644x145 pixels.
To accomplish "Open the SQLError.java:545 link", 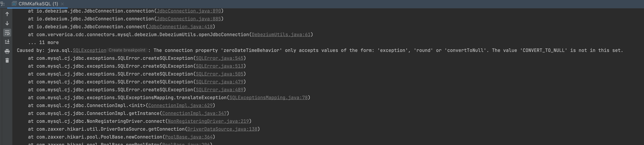I will (219, 58).
